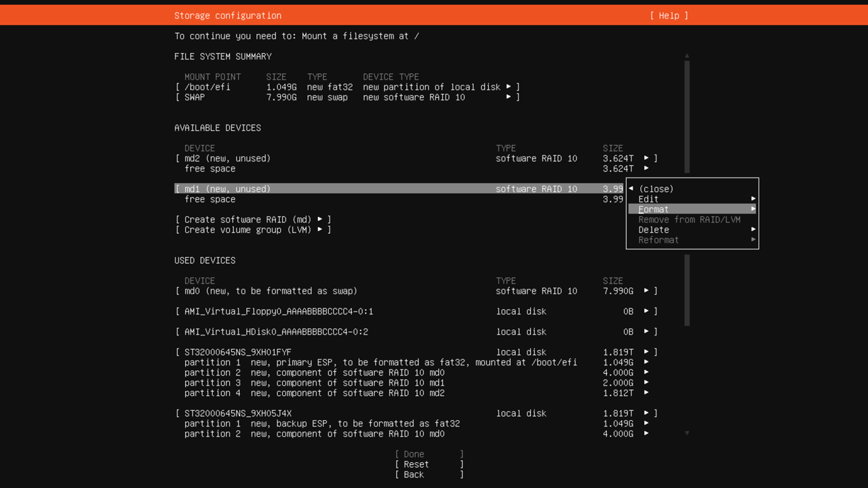Open AMI_Virtual_HDisk0 disk action arrow
The height and width of the screenshot is (488, 868).
tap(646, 332)
